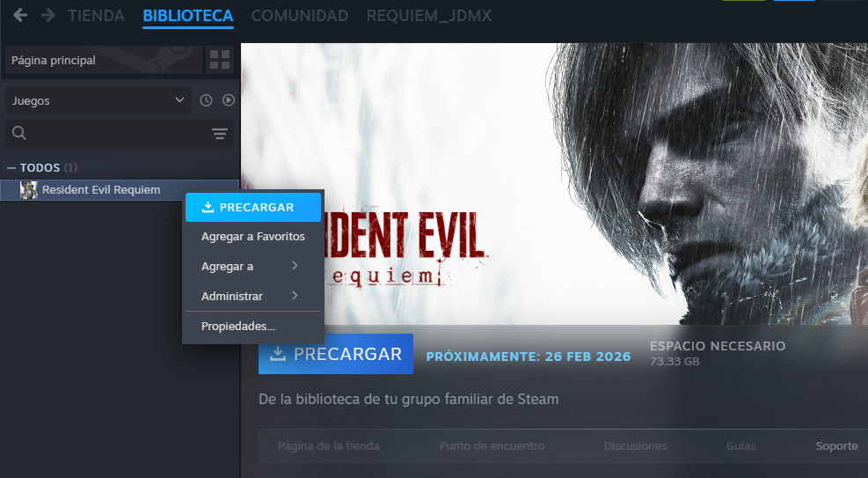Open the Soporte link
868x478 pixels.
click(835, 446)
